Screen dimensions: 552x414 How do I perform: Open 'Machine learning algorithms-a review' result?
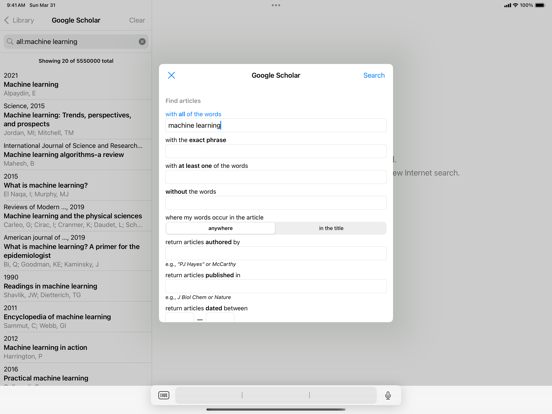click(76, 155)
